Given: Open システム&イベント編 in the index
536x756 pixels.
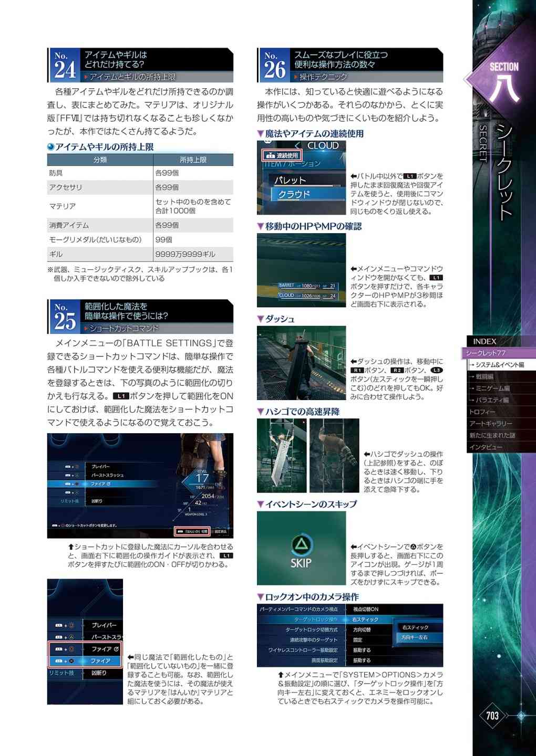Looking at the screenshot, I should [x=499, y=365].
